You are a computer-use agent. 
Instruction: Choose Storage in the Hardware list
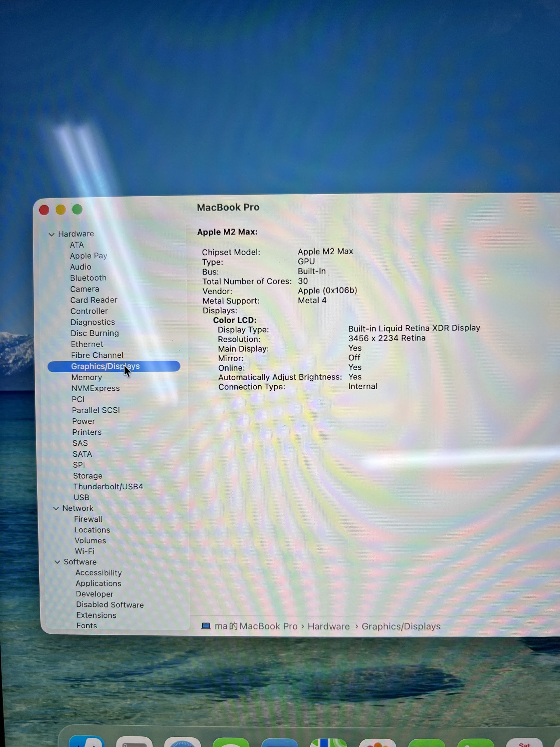(x=88, y=476)
